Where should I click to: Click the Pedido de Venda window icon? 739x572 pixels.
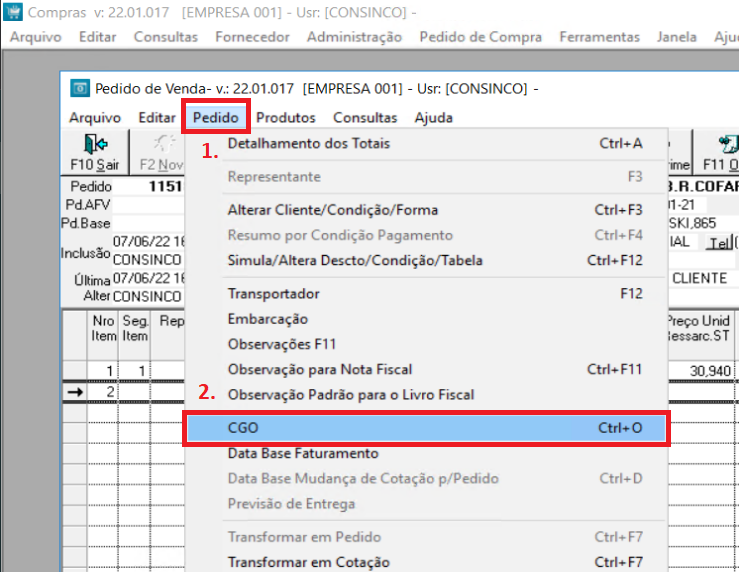tap(80, 88)
